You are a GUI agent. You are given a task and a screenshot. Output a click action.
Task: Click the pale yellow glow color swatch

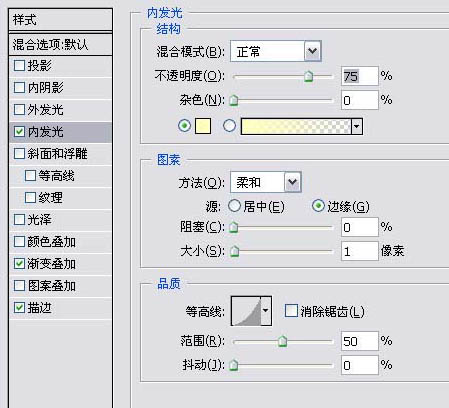click(x=203, y=126)
